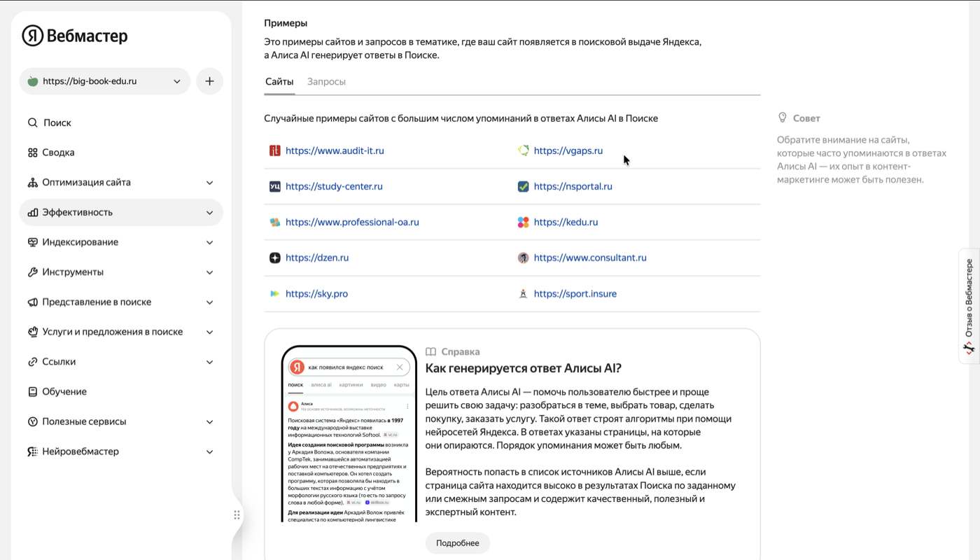980x560 pixels.
Task: Click the Эффективность bar chart icon
Action: pyautogui.click(x=32, y=212)
